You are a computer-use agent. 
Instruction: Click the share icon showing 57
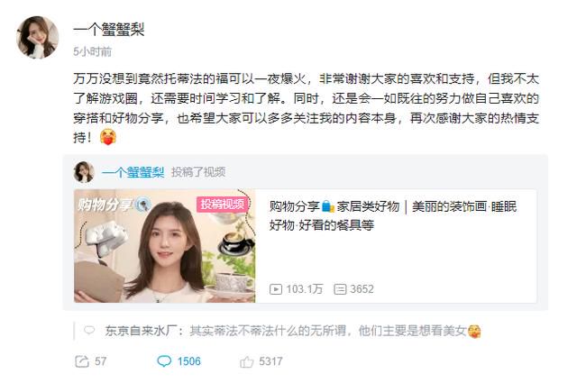tap(82, 361)
